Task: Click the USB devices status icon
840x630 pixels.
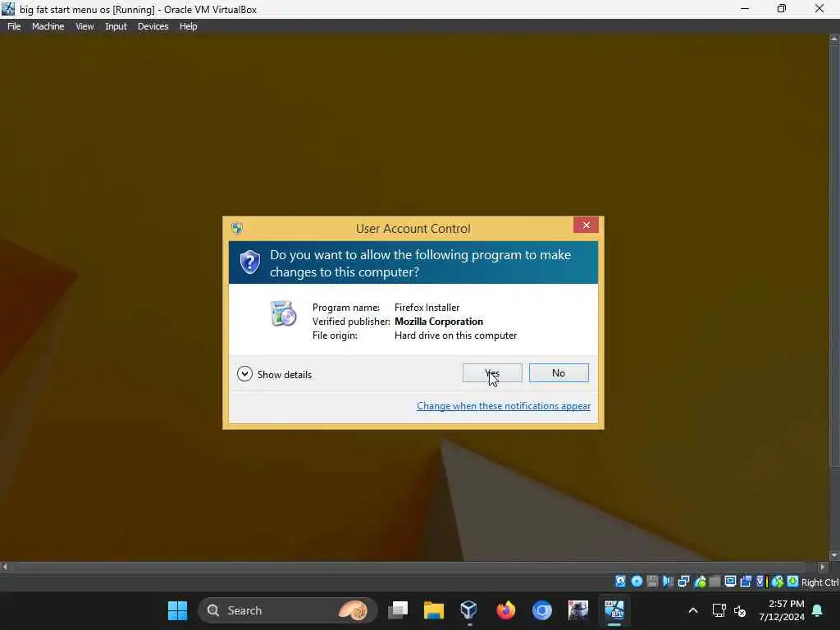Action: coord(700,582)
